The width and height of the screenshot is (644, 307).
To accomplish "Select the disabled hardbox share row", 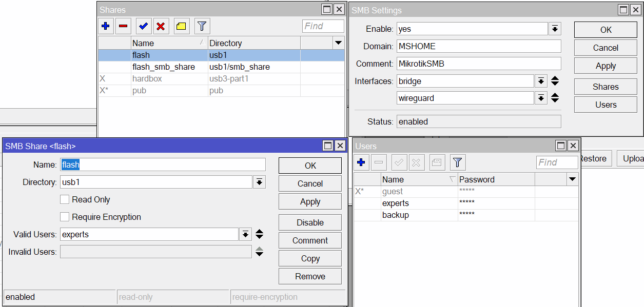I will [221, 78].
